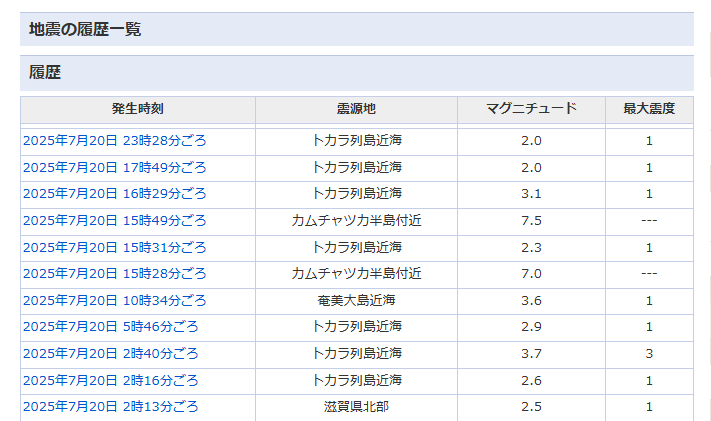Open the 2025年7月20日 17時49分ごろ earthquake link
This screenshot has width=711, height=421.
115,167
